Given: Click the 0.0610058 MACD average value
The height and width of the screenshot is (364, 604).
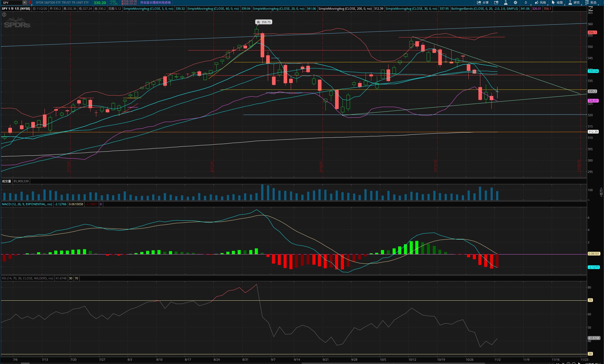Looking at the screenshot, I should click(x=76, y=204).
